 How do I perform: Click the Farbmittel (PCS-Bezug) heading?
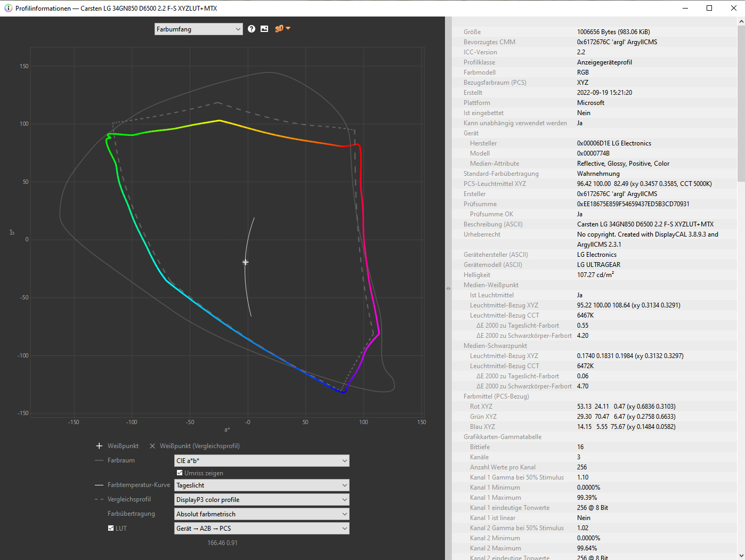pos(496,396)
